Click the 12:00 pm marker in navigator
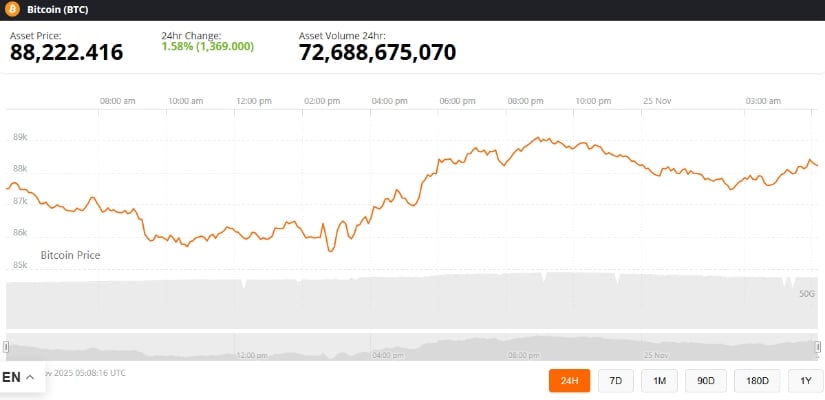The image size is (825, 400). 251,355
